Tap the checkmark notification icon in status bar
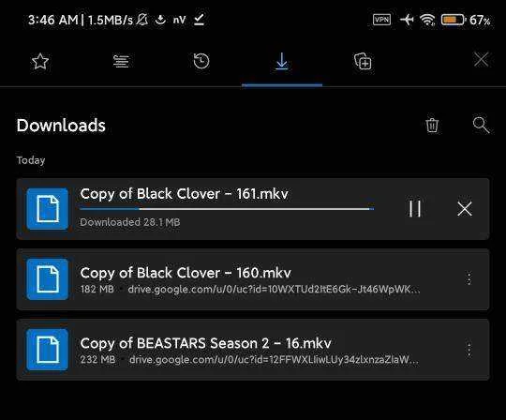This screenshot has height=420, width=506. coord(199,20)
